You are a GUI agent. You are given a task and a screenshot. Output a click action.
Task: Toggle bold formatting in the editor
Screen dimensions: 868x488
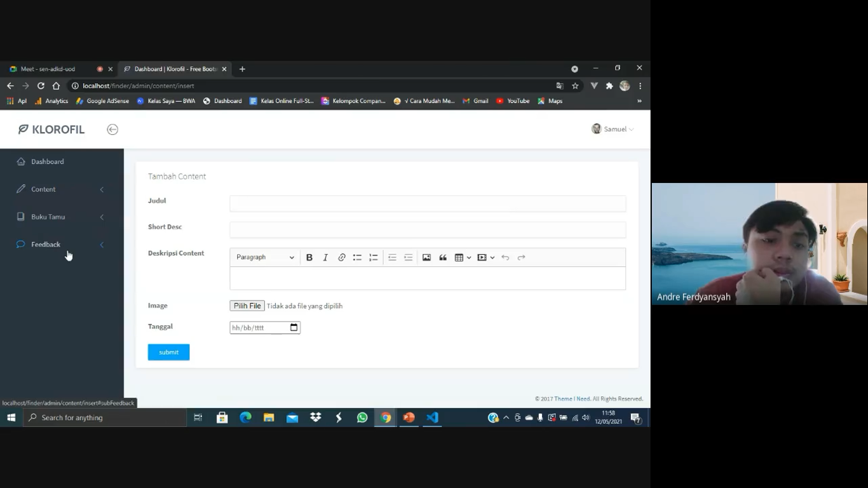pyautogui.click(x=309, y=257)
